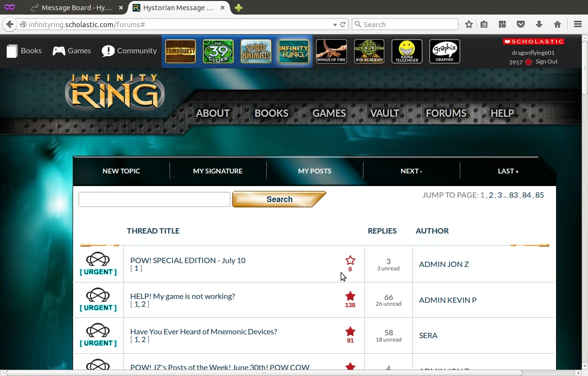This screenshot has height=376, width=588.
Task: Open the Firefox hamburger menu
Action: click(577, 24)
